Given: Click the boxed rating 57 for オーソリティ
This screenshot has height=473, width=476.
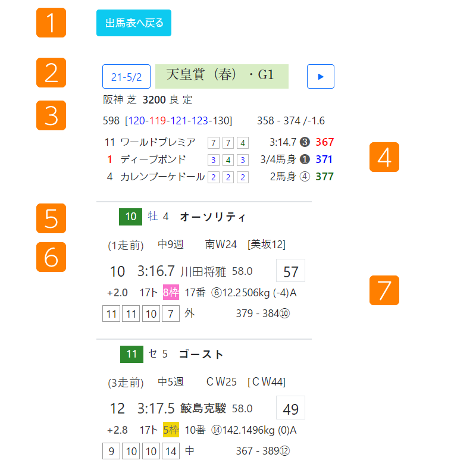Looking at the screenshot, I should click(290, 271).
